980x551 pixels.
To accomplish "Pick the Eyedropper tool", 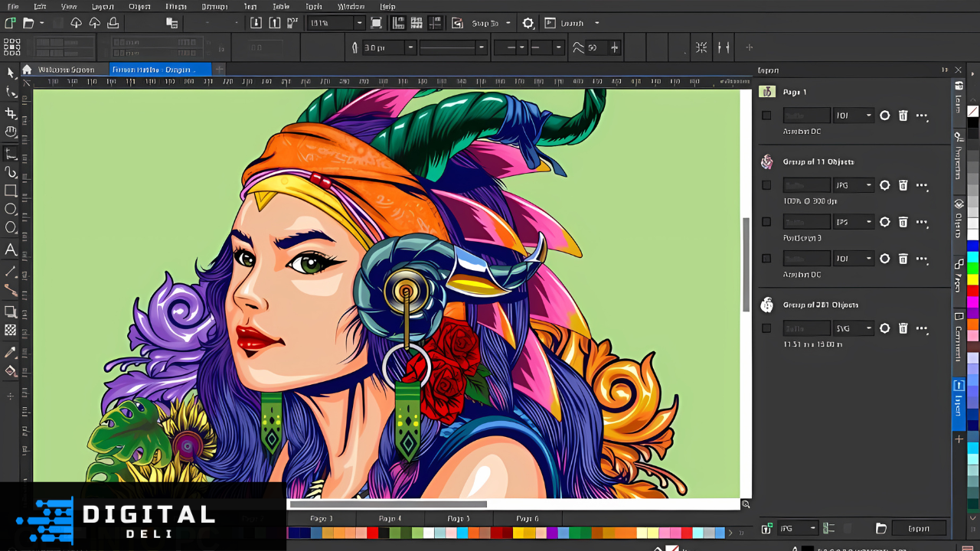I will click(11, 352).
